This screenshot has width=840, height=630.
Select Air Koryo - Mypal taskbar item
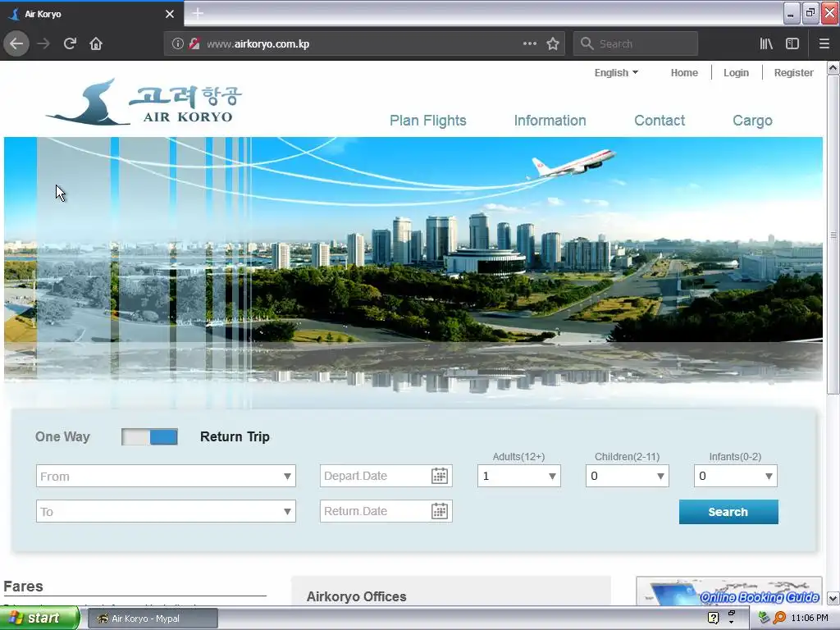click(x=153, y=619)
